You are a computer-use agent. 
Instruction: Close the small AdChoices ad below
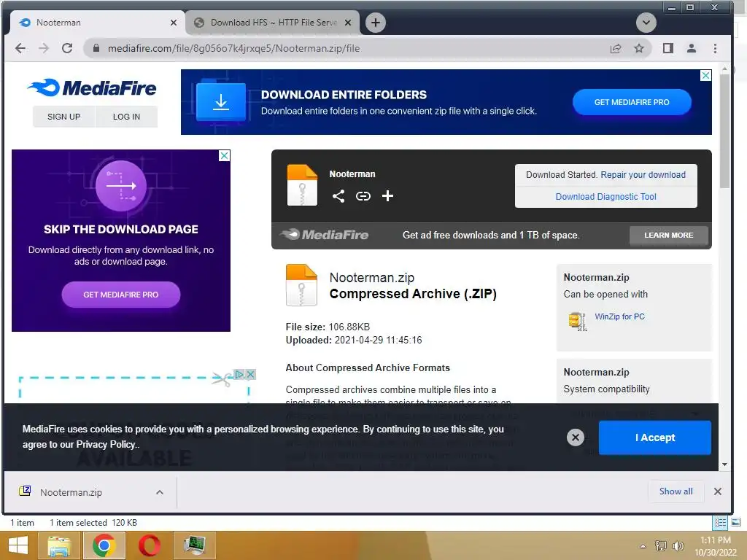click(x=251, y=374)
